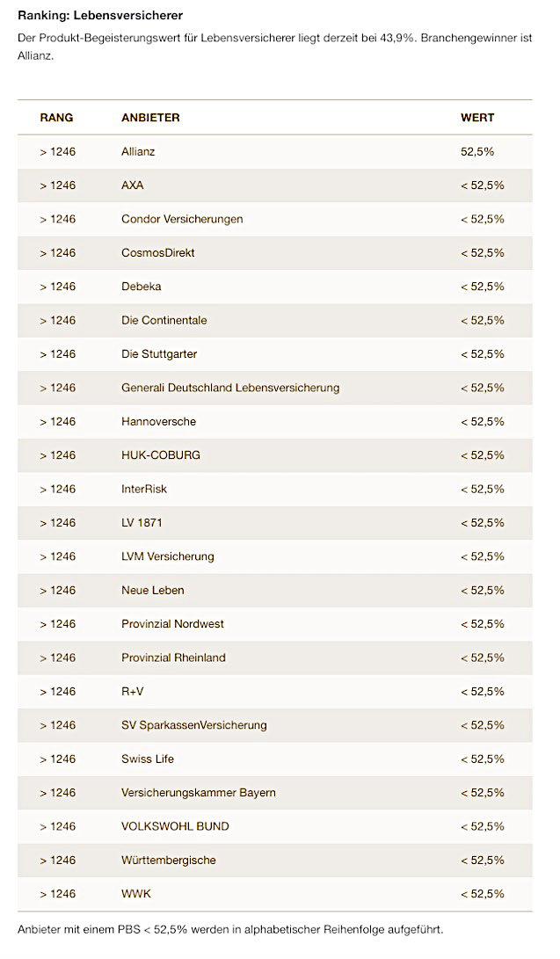
Task: Open the Provinzial Rheinland row
Action: pos(173,657)
